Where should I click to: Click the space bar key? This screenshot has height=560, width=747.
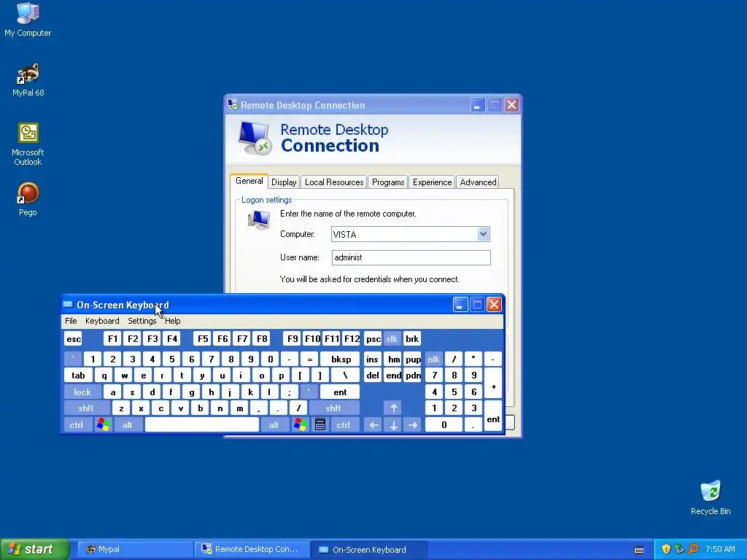(x=201, y=425)
